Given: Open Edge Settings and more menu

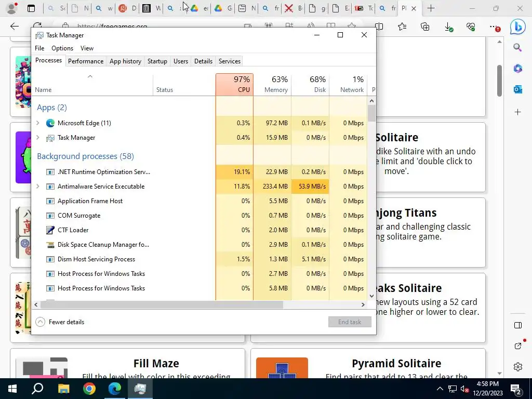Looking at the screenshot, I should [x=495, y=26].
